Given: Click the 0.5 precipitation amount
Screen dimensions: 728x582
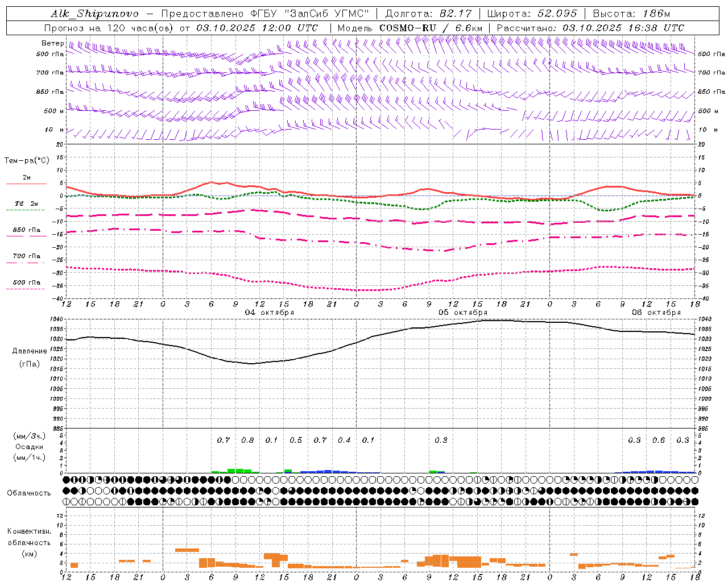Looking at the screenshot, I should 296,440.
